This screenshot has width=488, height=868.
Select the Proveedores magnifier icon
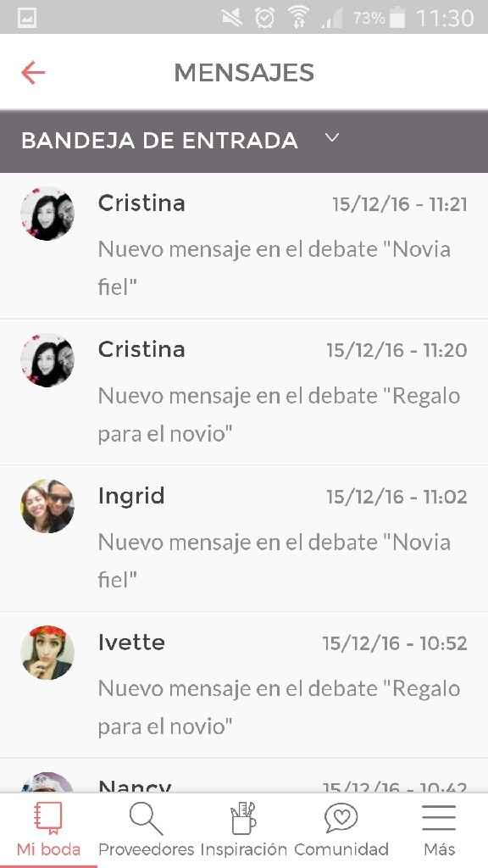(144, 818)
